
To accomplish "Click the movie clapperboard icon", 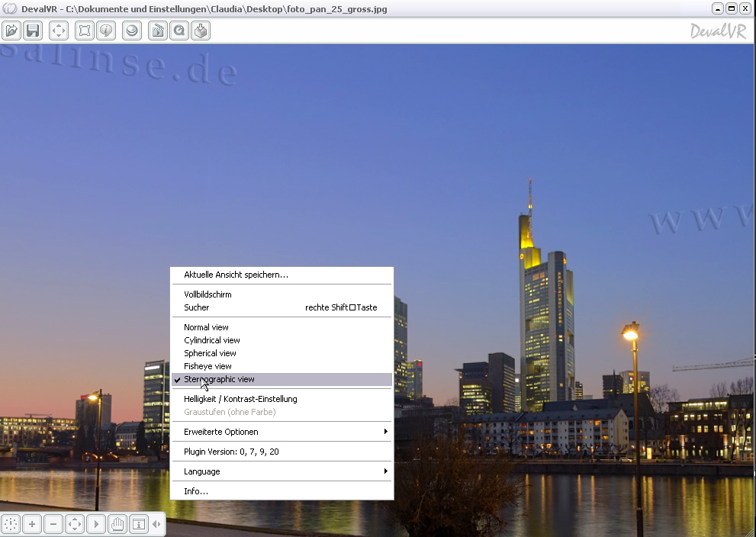I will point(158,31).
